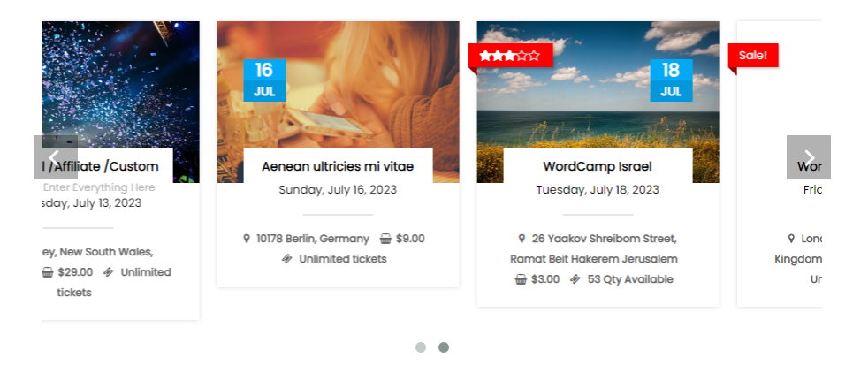Select the second carousel pagination dot
The width and height of the screenshot is (868, 366).
(x=444, y=347)
